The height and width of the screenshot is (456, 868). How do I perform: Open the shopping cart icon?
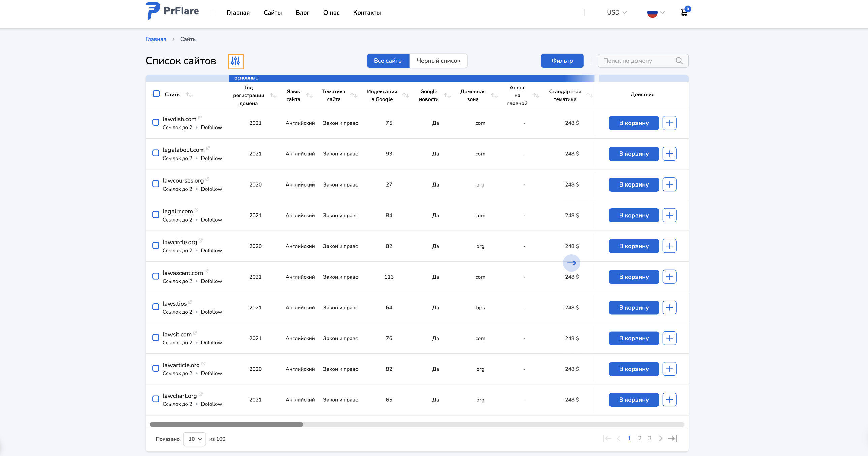[684, 12]
